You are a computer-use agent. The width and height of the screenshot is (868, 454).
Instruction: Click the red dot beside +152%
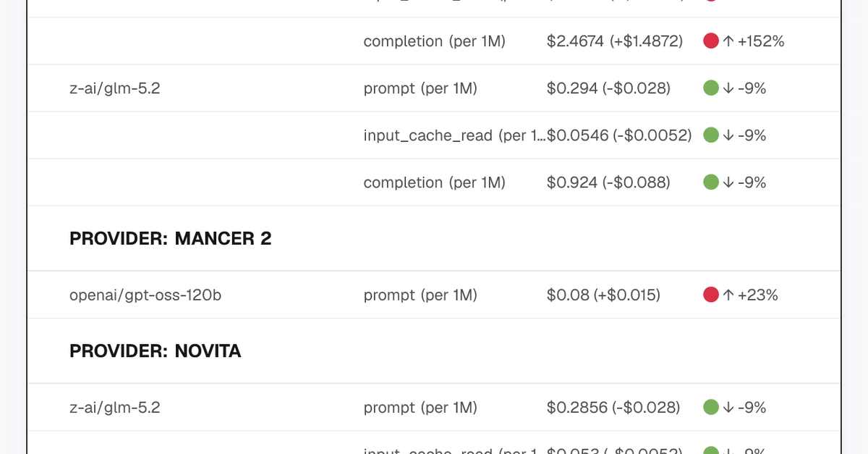(x=711, y=41)
